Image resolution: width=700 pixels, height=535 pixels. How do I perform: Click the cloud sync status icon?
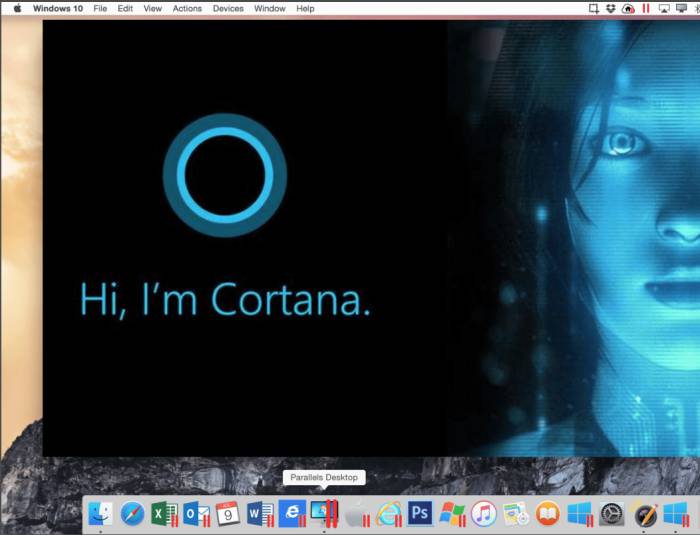(628, 8)
